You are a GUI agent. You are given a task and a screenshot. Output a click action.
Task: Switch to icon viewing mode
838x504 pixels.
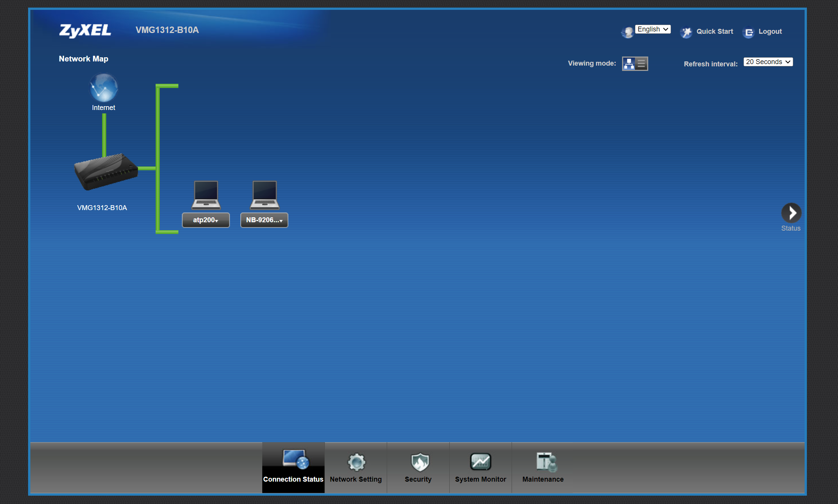point(629,64)
